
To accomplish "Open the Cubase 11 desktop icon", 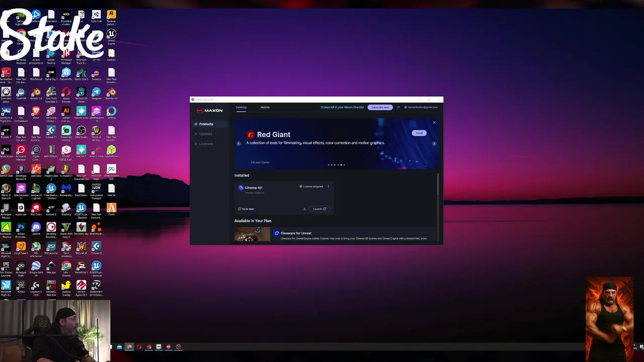I will (51, 132).
